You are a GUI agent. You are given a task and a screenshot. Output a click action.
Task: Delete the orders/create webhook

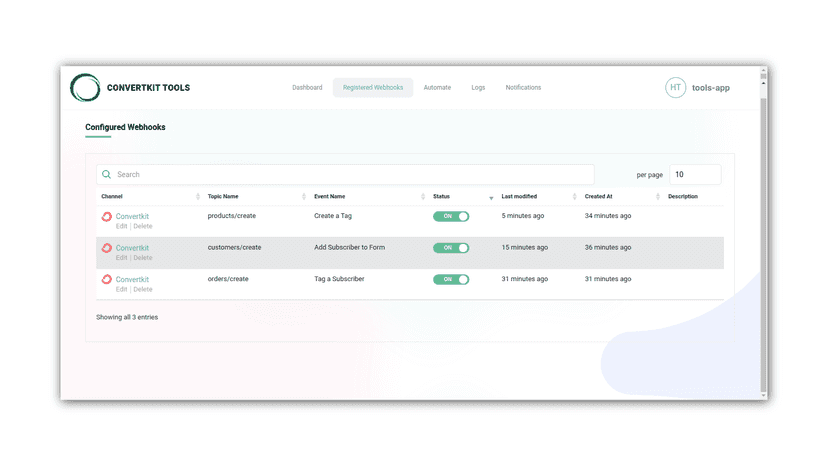[143, 290]
